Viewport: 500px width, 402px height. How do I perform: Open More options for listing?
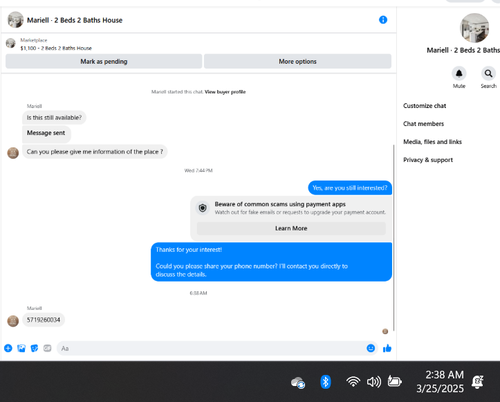tap(297, 61)
